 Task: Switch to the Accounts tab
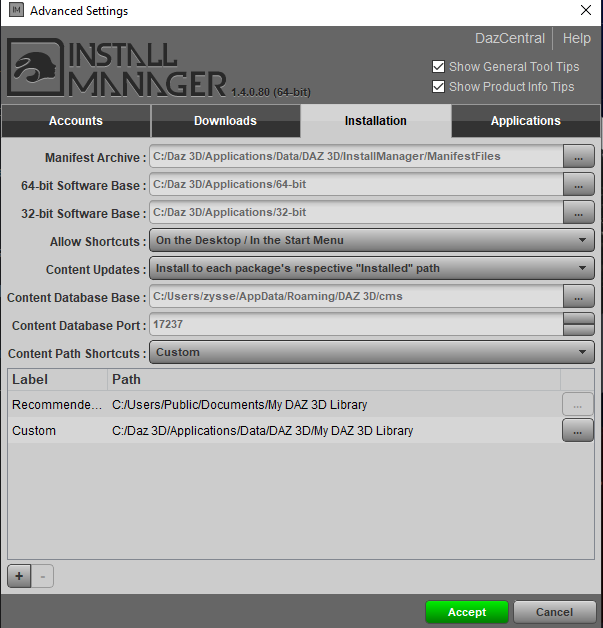click(x=76, y=121)
